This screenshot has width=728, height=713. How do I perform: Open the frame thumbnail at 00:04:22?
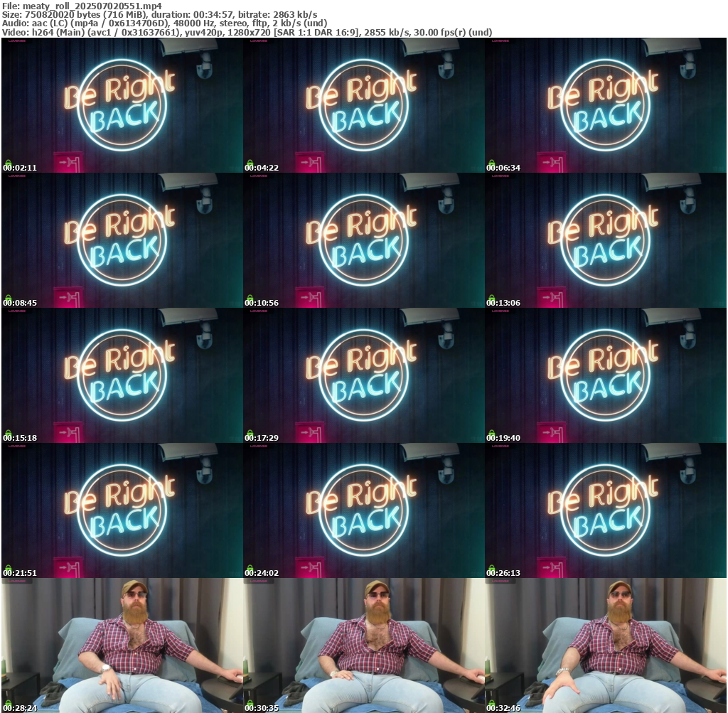click(x=364, y=105)
